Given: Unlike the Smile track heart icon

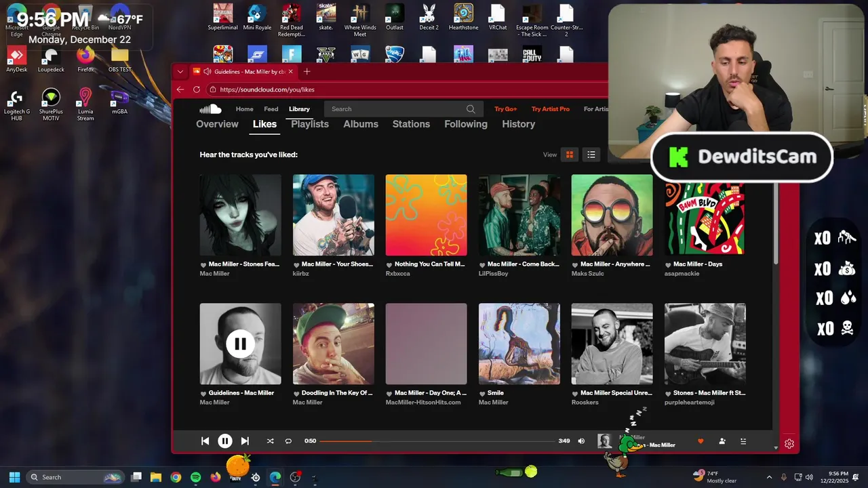Looking at the screenshot, I should 482,394.
